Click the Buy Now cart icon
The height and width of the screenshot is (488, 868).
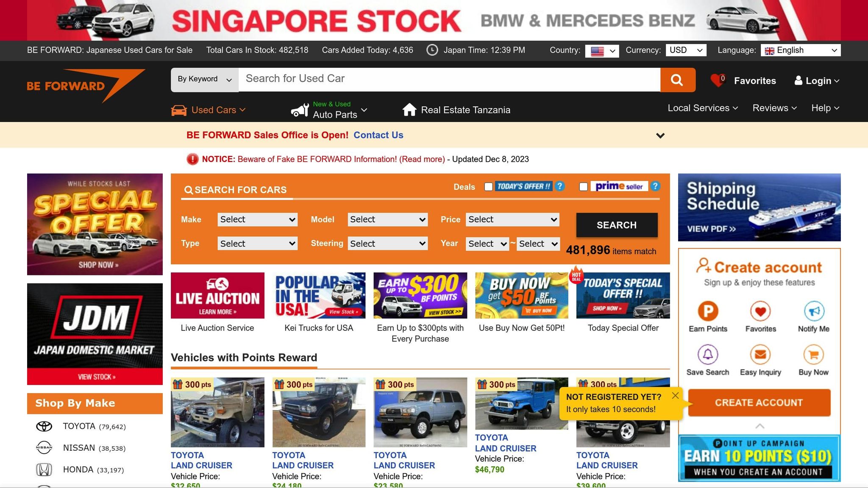(x=814, y=355)
